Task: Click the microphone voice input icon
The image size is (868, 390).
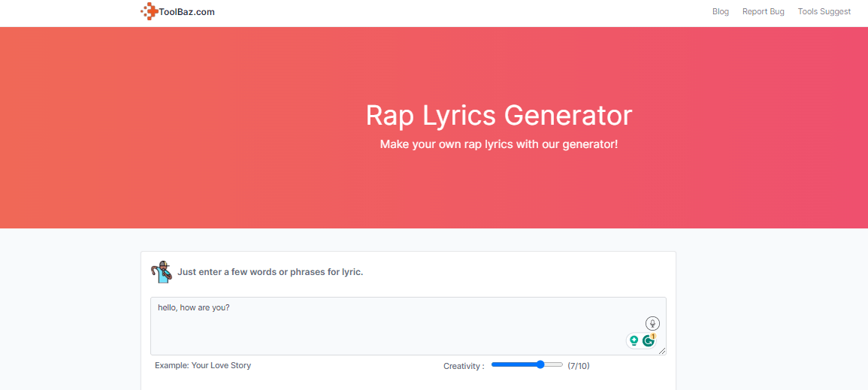Action: point(652,323)
